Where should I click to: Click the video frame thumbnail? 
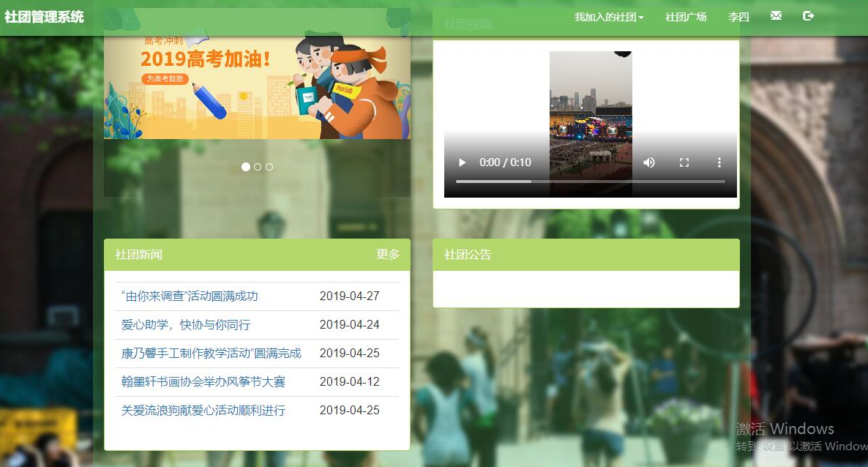point(591,123)
